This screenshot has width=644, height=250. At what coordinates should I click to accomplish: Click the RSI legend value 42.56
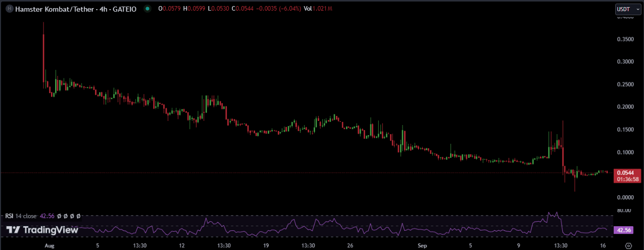(x=46, y=216)
